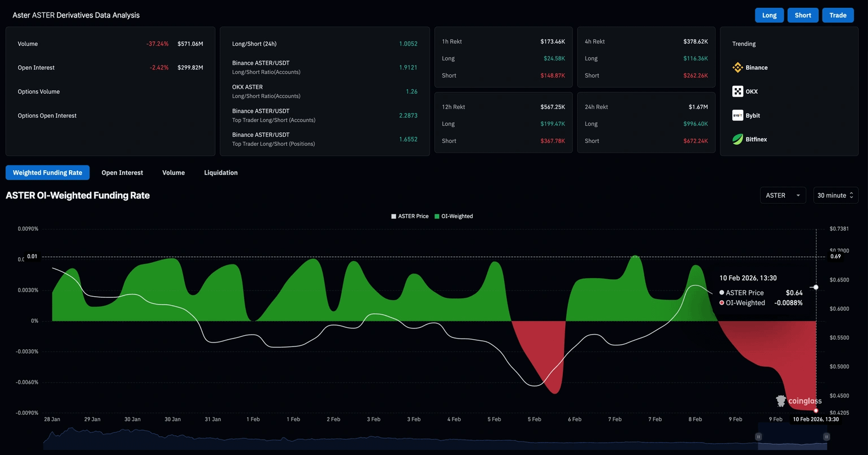Click the price axis marker at 0.64

coord(815,287)
